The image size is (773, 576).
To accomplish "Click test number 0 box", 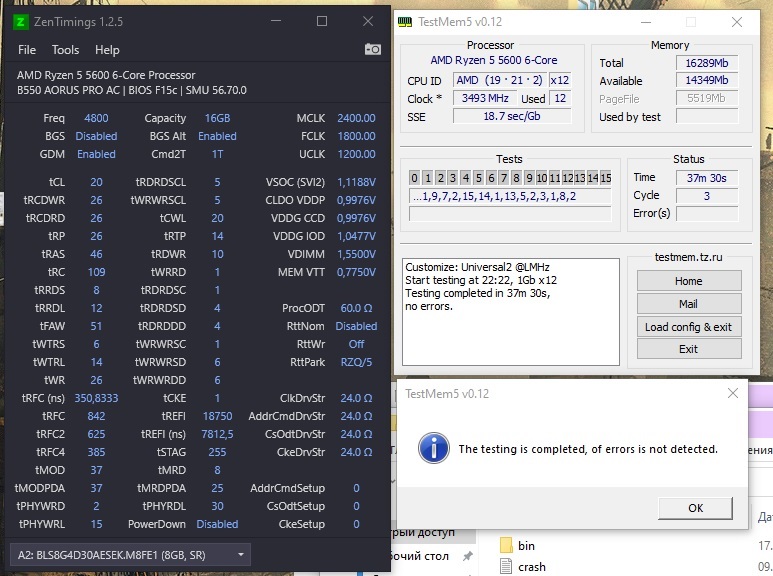I will tap(414, 178).
